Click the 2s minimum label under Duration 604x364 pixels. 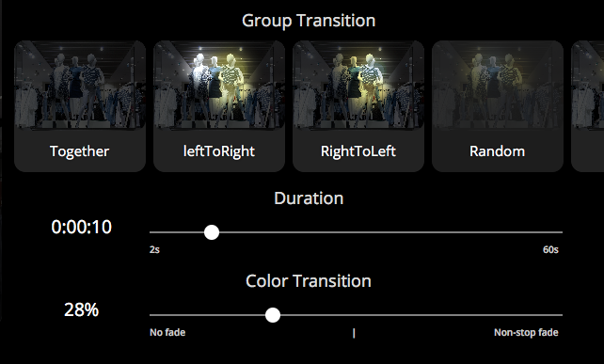[x=154, y=249]
